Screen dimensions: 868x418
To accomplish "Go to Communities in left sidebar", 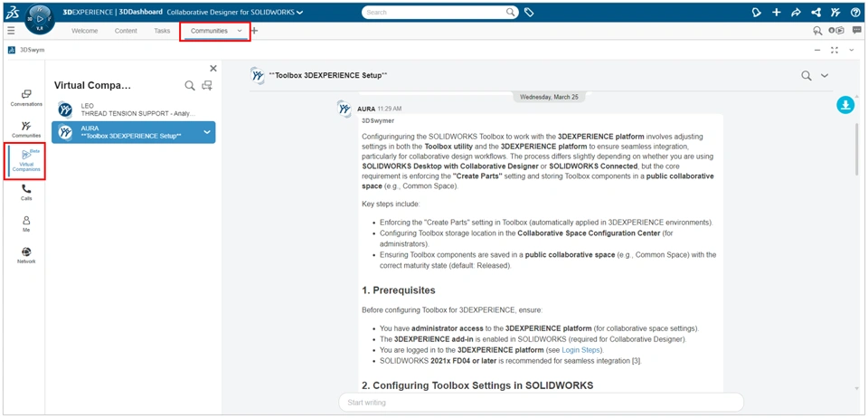I will pos(26,129).
